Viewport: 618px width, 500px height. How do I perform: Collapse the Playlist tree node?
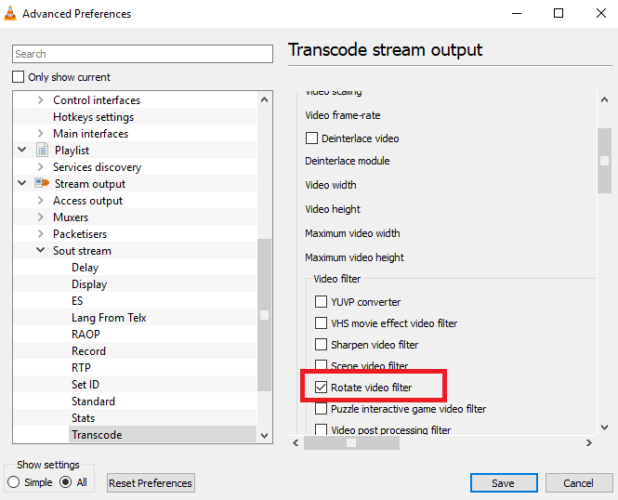pos(22,150)
